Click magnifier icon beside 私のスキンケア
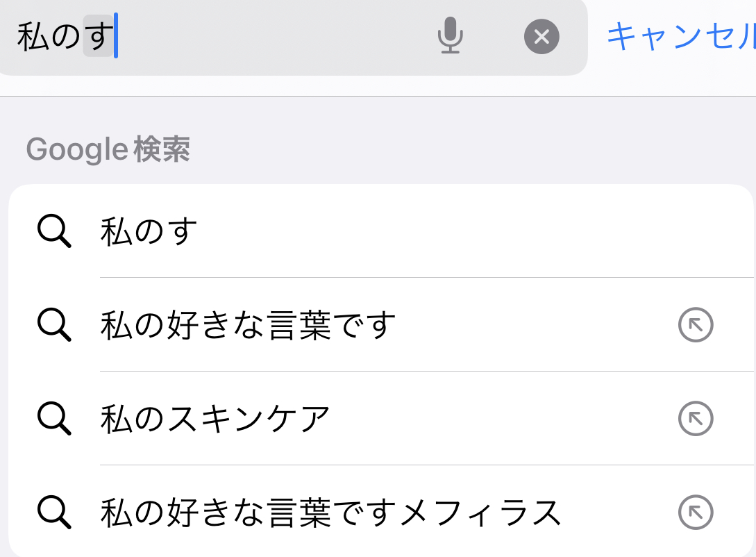 point(54,418)
